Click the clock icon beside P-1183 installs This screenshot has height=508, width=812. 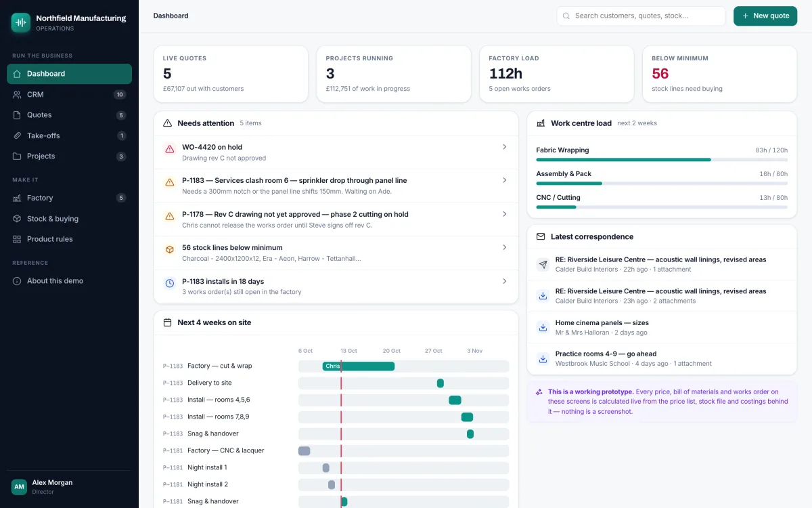click(169, 283)
